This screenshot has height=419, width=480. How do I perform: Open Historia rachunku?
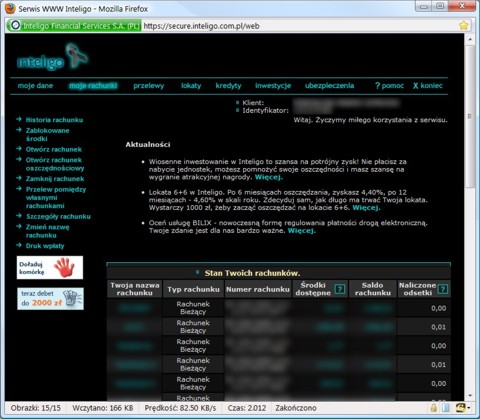[54, 120]
